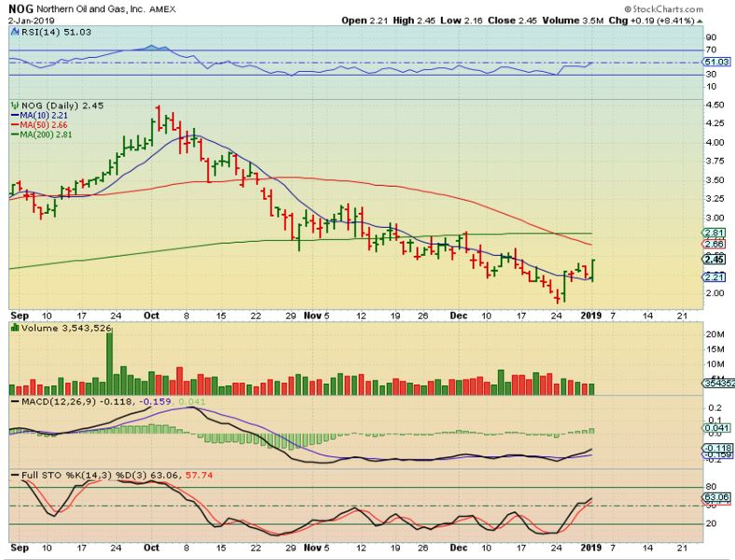Click the blue RSI line icon beside RSI(14)
The height and width of the screenshot is (560, 735).
16,33
